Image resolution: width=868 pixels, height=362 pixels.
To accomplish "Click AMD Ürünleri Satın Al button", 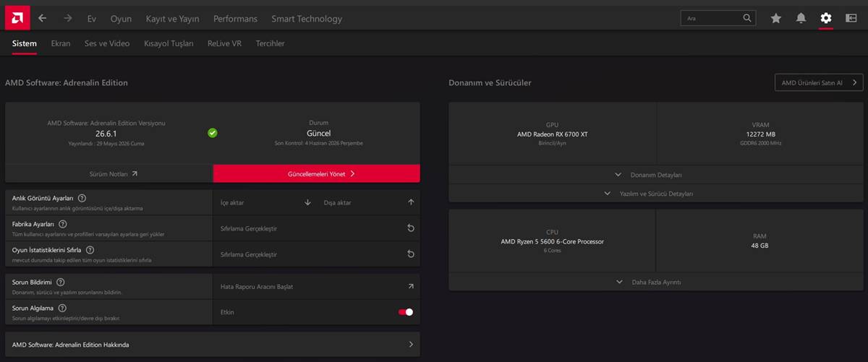I will click(819, 83).
